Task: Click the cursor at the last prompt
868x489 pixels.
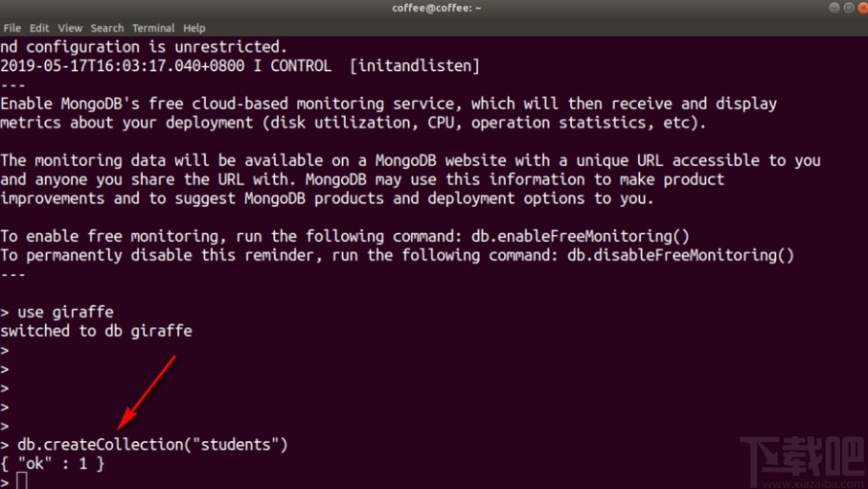Action: click(22, 480)
